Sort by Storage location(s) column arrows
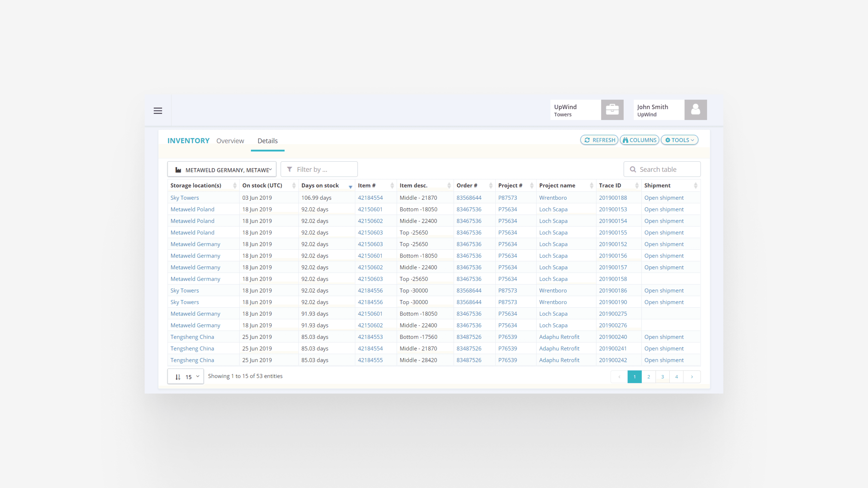The image size is (868, 488). [235, 185]
